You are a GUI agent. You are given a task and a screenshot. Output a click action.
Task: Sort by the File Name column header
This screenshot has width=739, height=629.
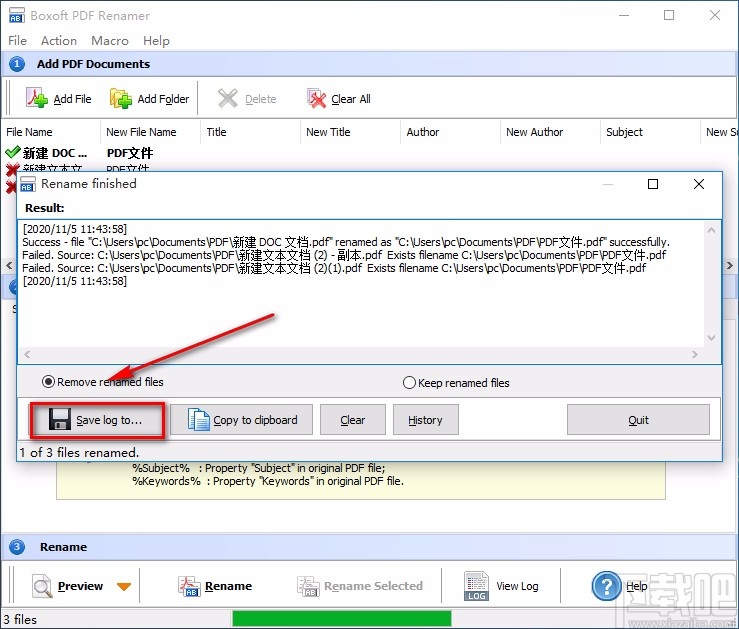(51, 132)
